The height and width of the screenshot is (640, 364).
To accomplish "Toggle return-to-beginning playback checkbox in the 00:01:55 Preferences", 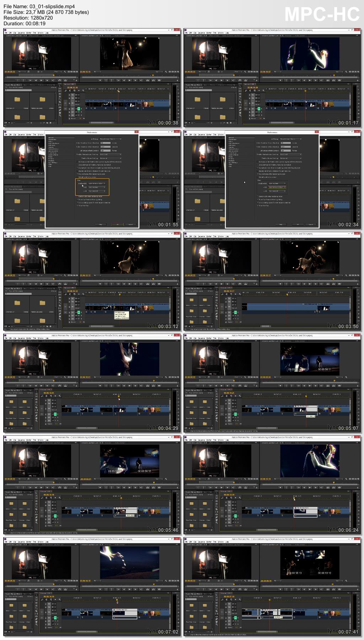I will [x=77, y=168].
